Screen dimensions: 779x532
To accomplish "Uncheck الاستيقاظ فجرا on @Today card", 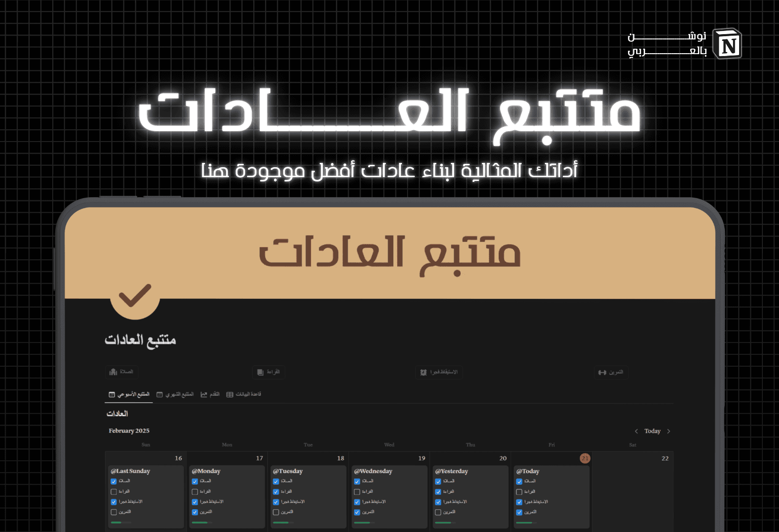I will click(519, 503).
